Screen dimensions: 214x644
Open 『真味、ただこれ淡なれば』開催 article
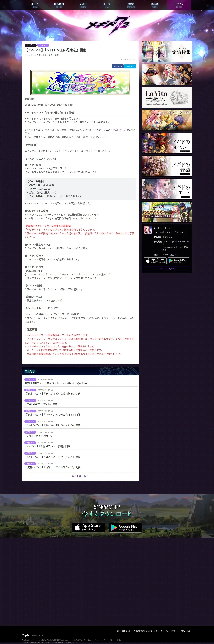(52, 467)
